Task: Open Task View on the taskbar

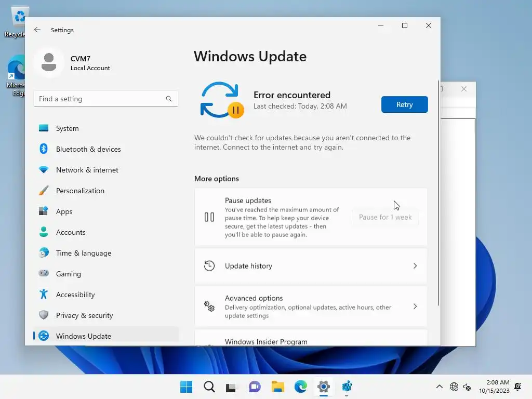Action: coord(231,387)
